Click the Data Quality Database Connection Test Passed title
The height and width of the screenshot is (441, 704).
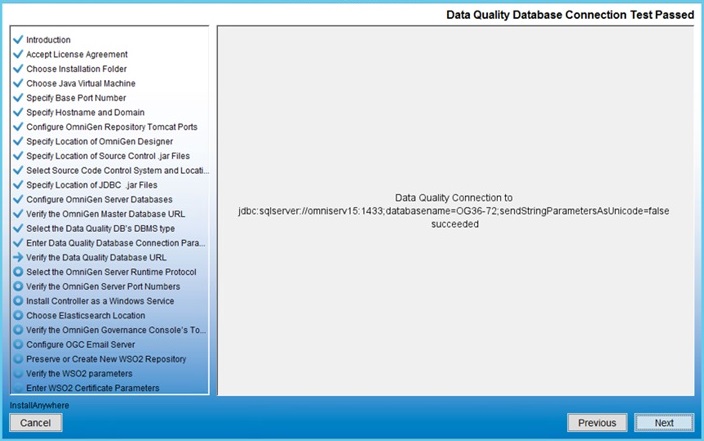click(570, 15)
